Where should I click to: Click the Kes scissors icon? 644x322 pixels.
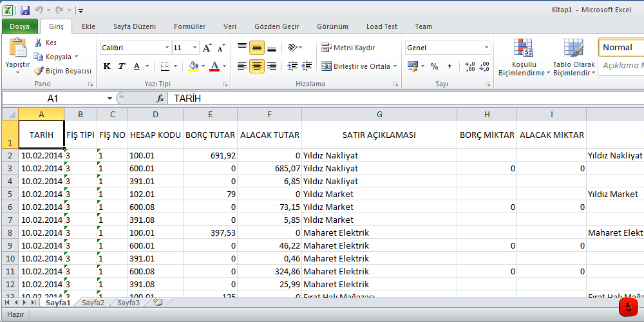pos(39,43)
